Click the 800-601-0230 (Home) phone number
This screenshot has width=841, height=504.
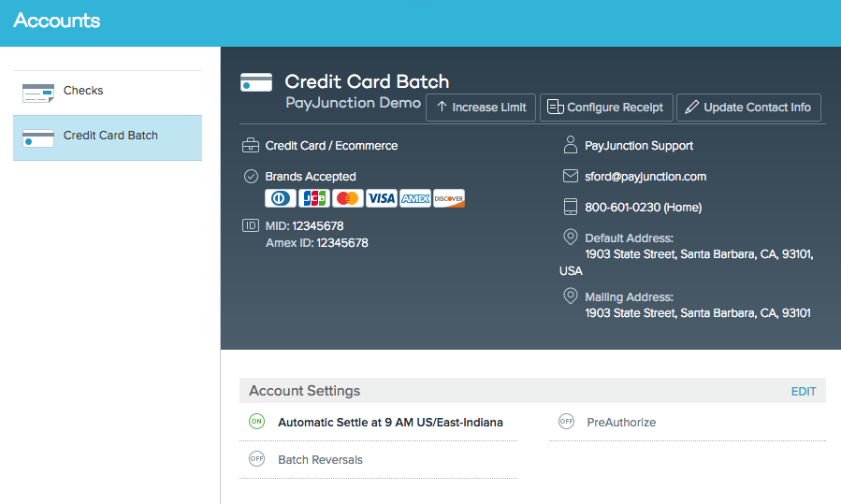click(x=643, y=207)
